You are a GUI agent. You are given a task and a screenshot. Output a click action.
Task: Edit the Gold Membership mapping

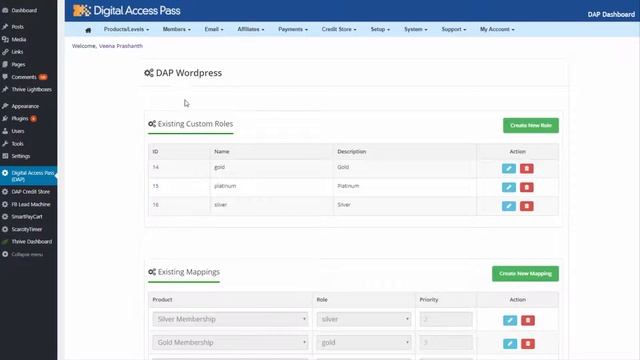[510, 343]
